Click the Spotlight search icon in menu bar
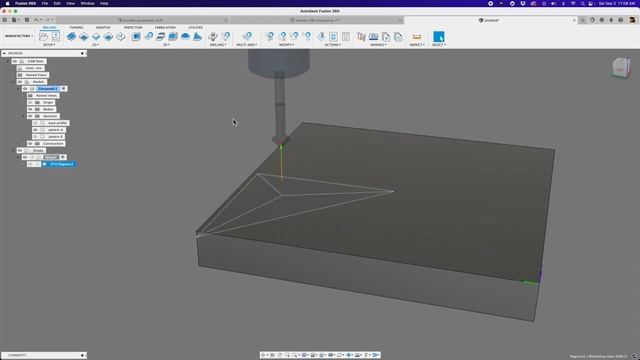 (582, 3)
